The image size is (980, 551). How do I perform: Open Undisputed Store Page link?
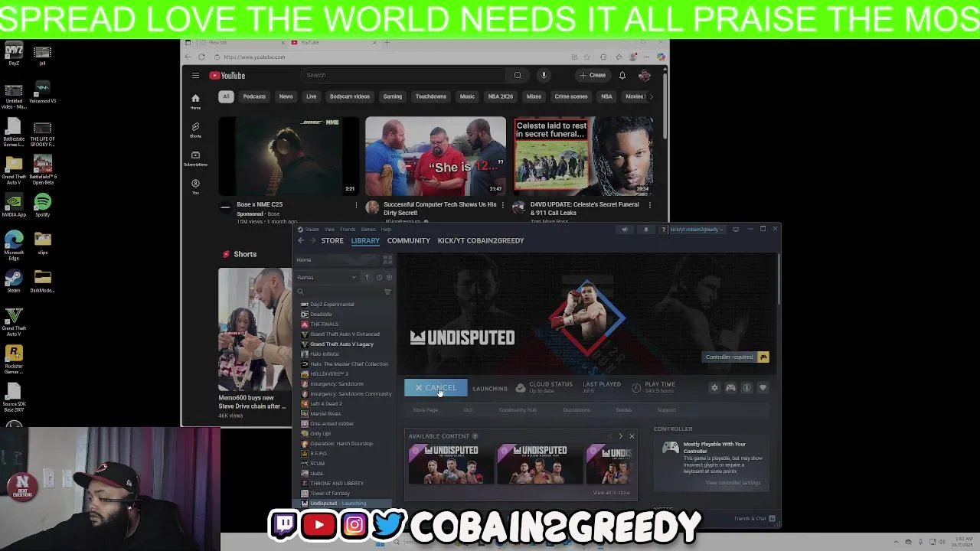tap(425, 410)
